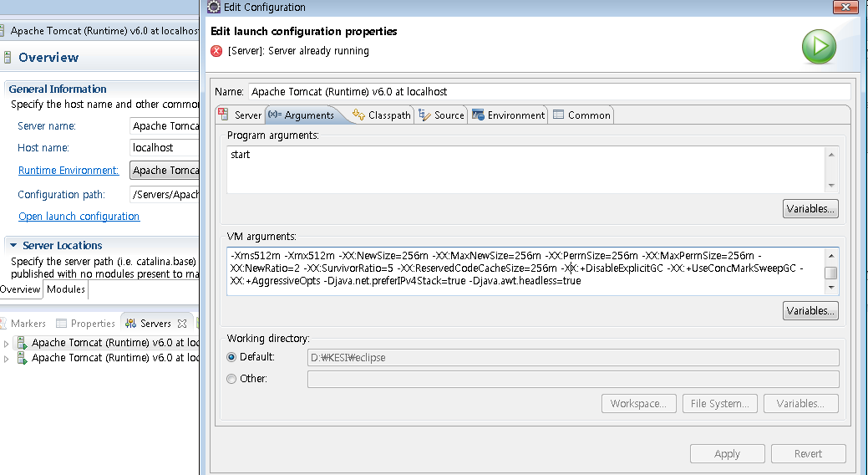Switch to the Arguments tab
868x475 pixels.
(x=302, y=115)
